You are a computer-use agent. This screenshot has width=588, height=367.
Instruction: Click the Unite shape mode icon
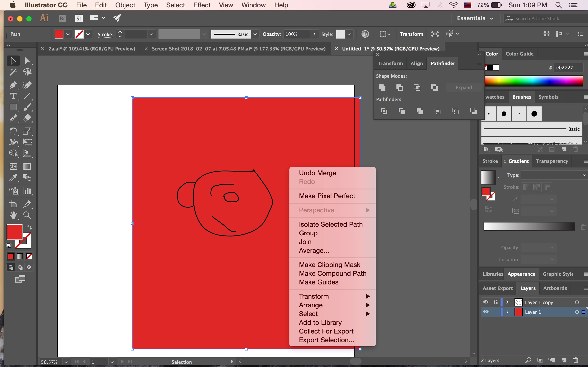(x=382, y=87)
